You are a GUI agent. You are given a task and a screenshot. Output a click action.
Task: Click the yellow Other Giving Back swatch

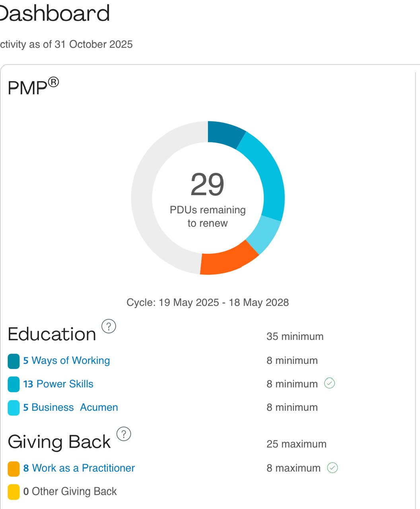click(x=14, y=492)
